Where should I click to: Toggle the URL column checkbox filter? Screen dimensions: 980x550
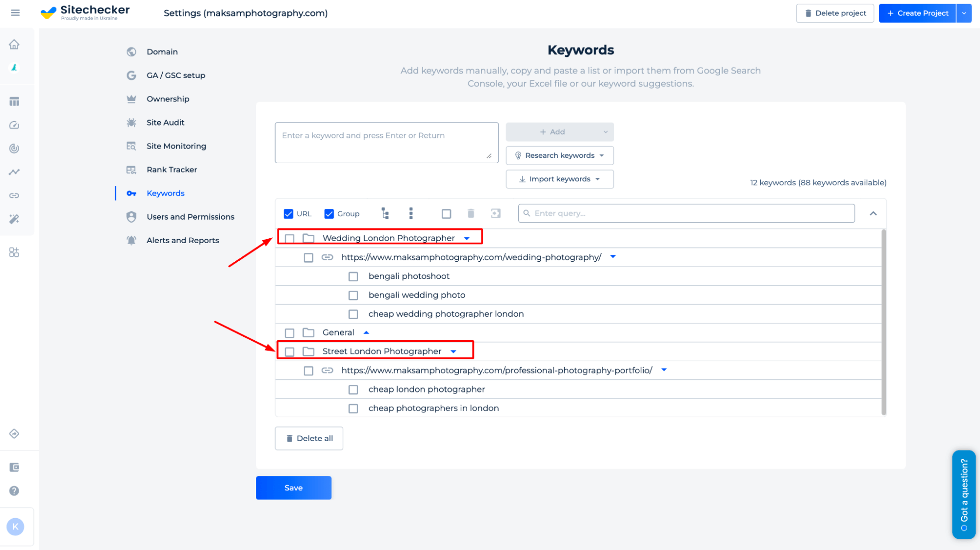288,213
